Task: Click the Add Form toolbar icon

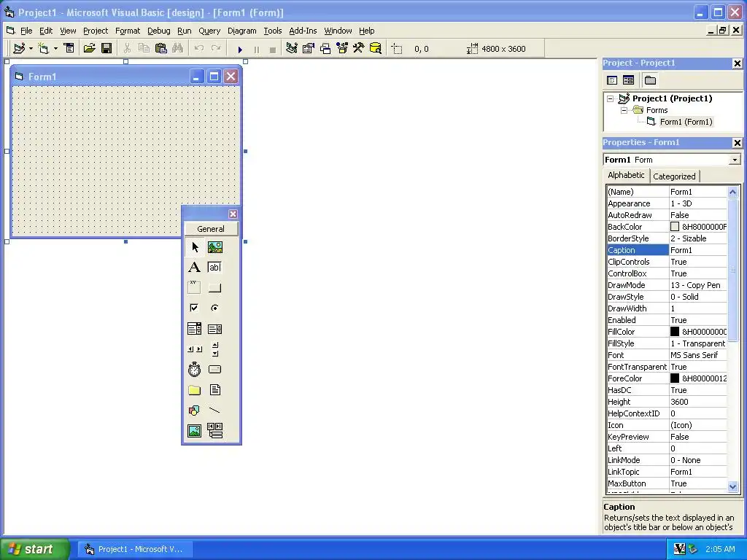Action: click(x=43, y=48)
